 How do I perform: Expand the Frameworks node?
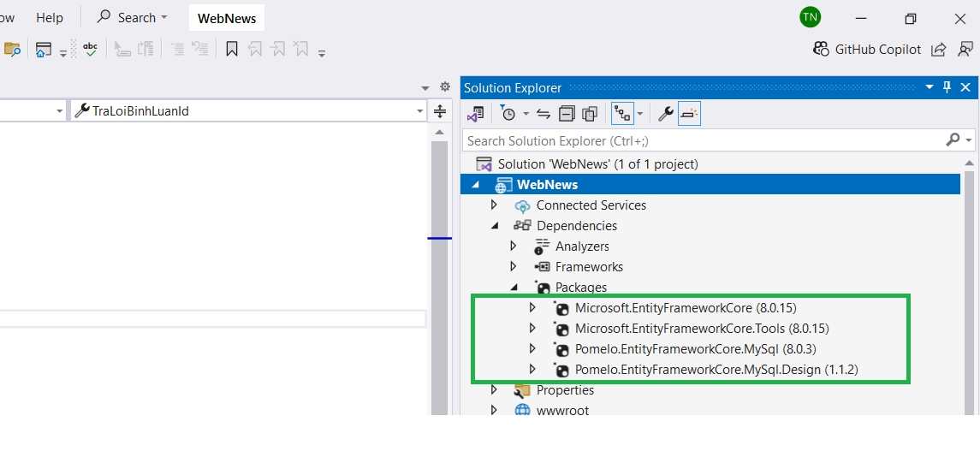click(514, 267)
